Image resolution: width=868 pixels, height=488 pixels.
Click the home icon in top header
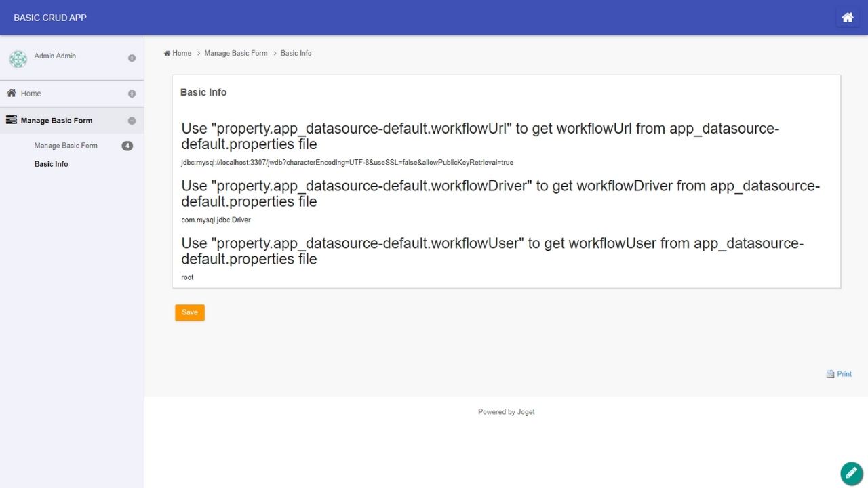pyautogui.click(x=847, y=18)
